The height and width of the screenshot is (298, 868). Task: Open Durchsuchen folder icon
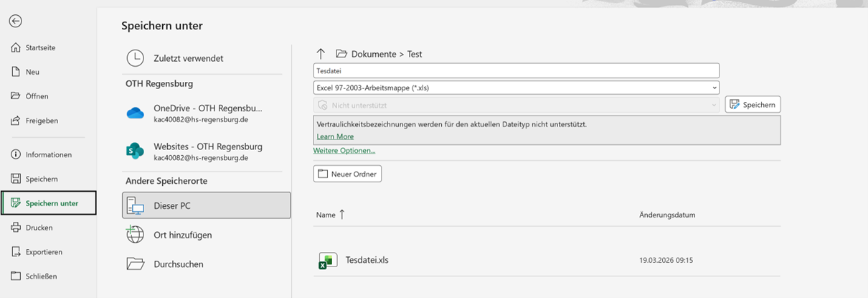[x=136, y=264]
